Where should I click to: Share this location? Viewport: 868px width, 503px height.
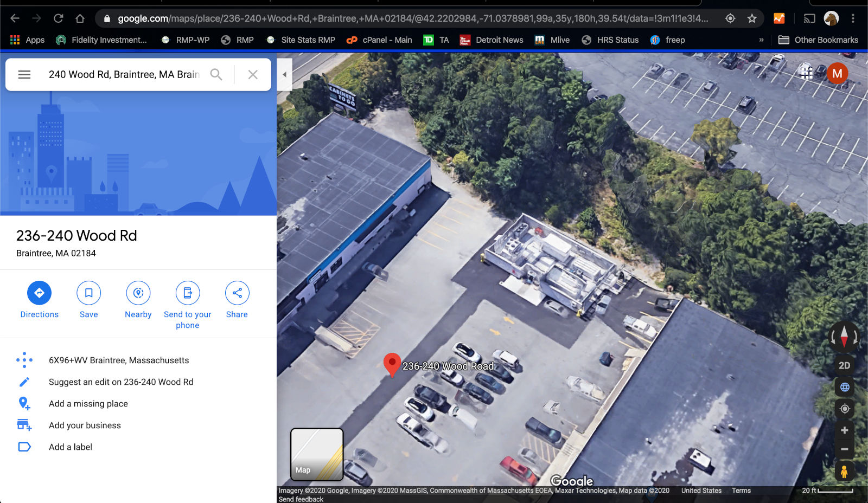coord(237,293)
